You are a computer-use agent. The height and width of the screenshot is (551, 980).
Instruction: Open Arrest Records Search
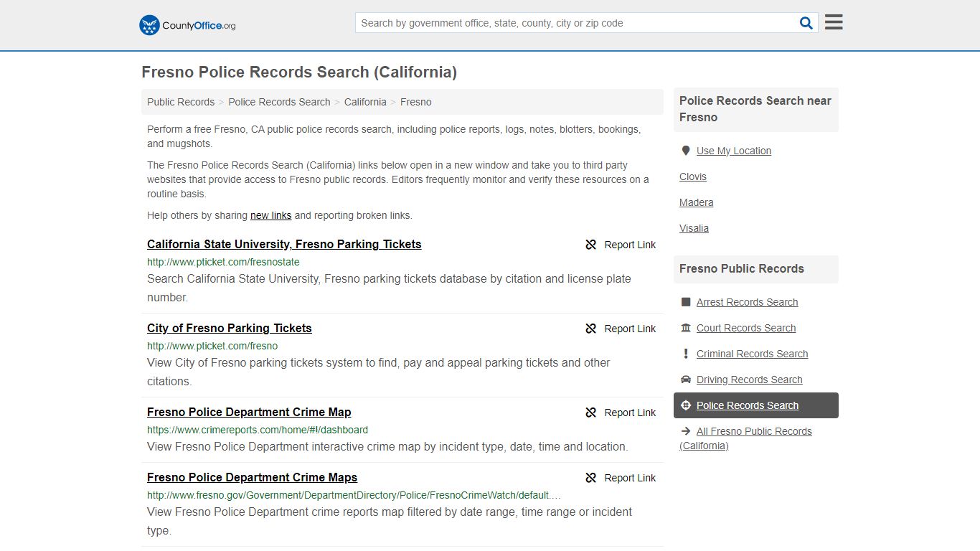point(747,302)
